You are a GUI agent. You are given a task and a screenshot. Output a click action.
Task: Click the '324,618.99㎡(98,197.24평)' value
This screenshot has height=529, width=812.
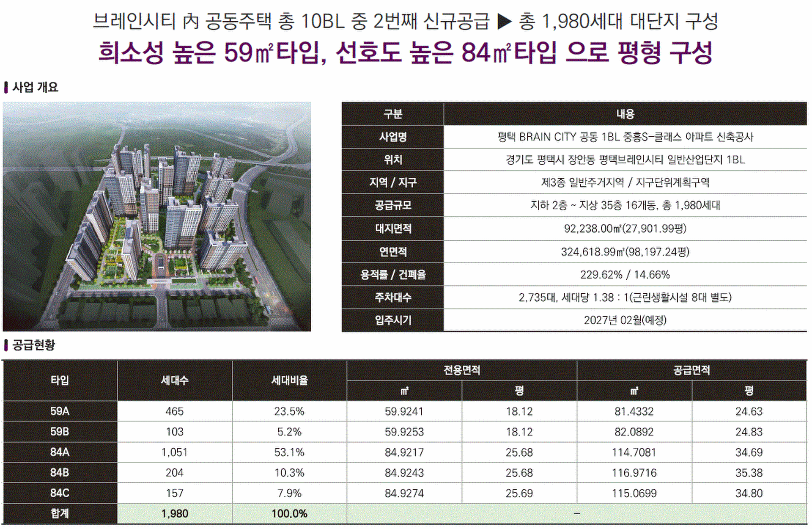coord(625,252)
